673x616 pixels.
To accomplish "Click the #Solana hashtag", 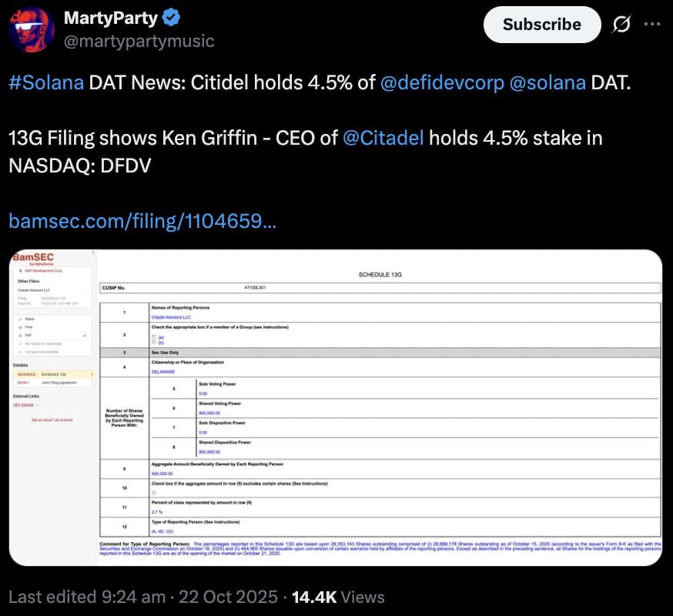I will (x=45, y=82).
